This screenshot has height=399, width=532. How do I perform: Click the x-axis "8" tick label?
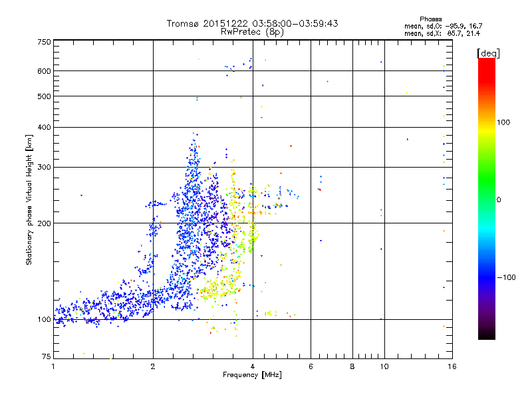pyautogui.click(x=352, y=366)
